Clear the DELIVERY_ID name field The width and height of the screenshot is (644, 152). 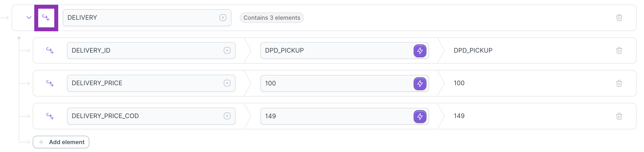(227, 50)
